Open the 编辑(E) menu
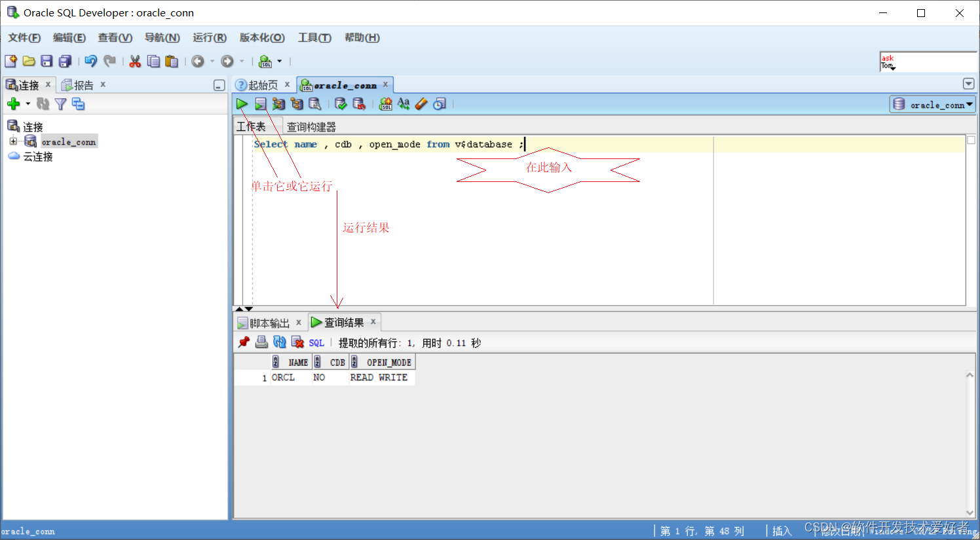The image size is (980, 540). [69, 38]
